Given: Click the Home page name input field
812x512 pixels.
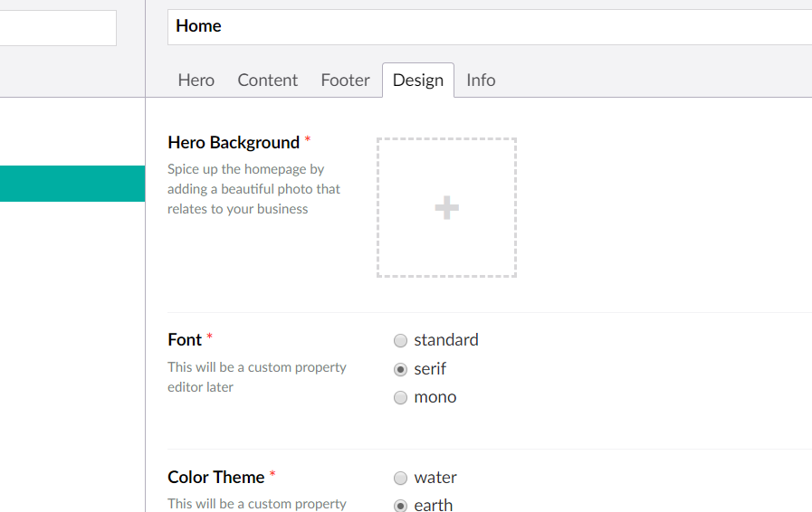Looking at the screenshot, I should (489, 26).
